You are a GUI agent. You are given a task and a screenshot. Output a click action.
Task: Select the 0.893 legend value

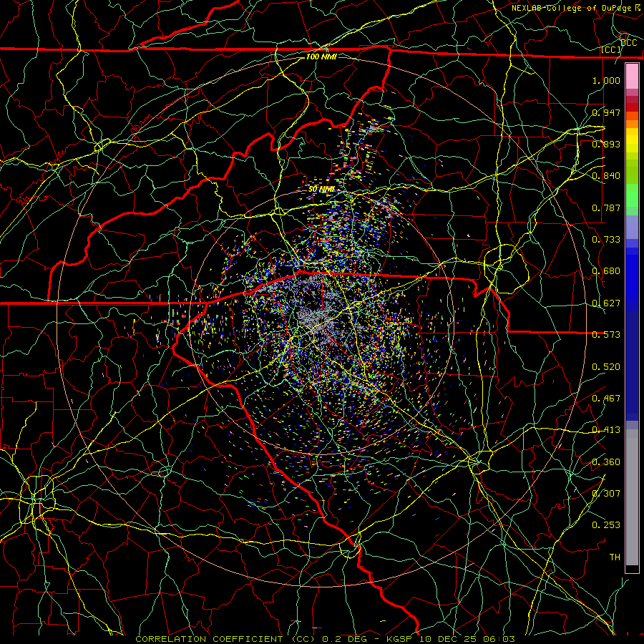click(606, 144)
